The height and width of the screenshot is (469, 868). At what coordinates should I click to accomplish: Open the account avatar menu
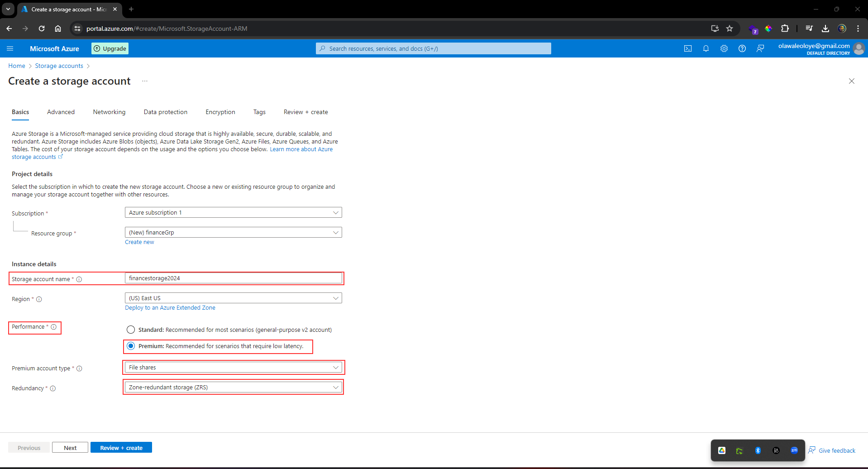(858, 48)
